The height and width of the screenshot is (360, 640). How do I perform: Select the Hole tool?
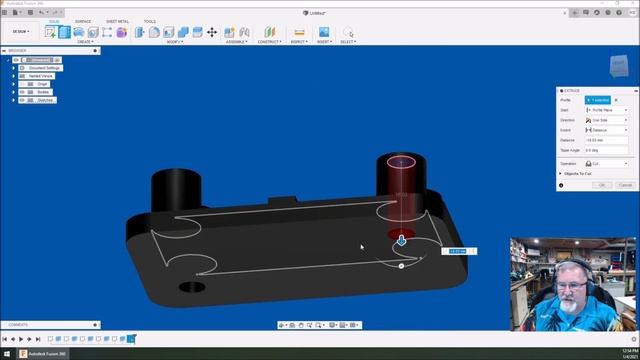click(x=93, y=32)
